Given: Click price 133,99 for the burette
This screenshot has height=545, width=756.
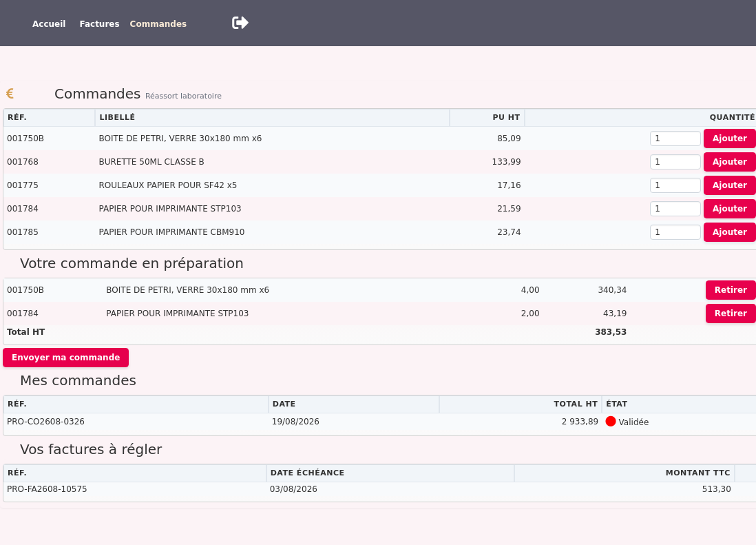Looking at the screenshot, I should point(506,161).
